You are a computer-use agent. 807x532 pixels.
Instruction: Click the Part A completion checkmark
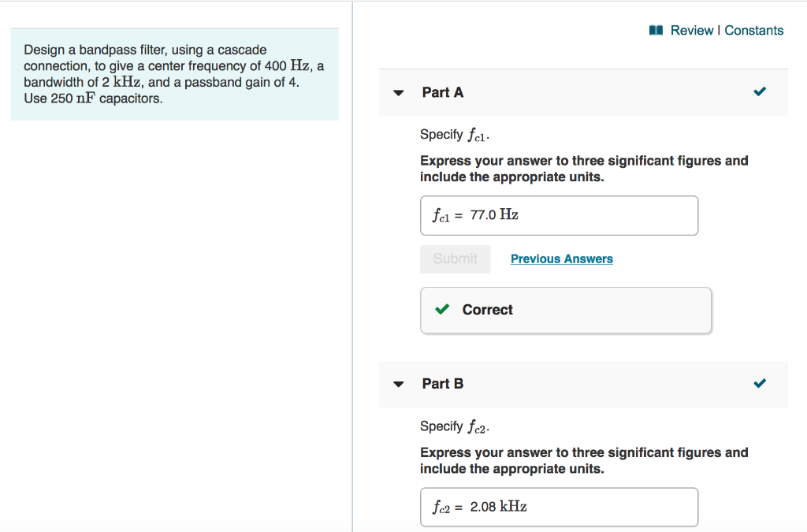pyautogui.click(x=759, y=92)
